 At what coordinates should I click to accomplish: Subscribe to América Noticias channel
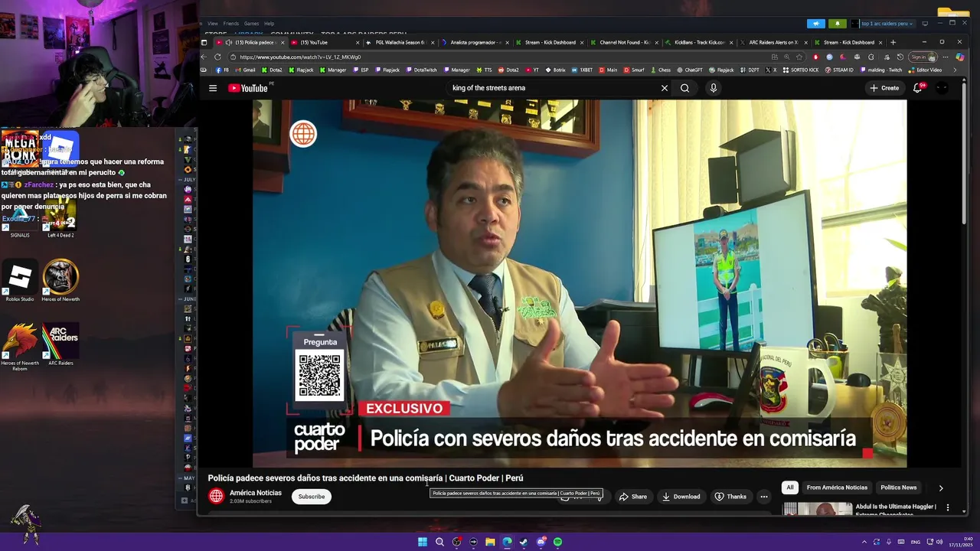click(312, 497)
